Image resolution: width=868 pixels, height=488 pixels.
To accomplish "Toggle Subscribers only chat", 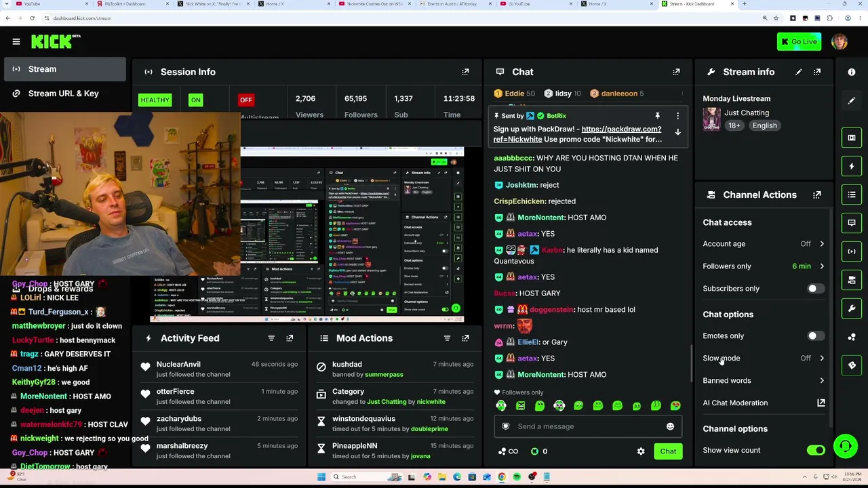I will click(816, 289).
